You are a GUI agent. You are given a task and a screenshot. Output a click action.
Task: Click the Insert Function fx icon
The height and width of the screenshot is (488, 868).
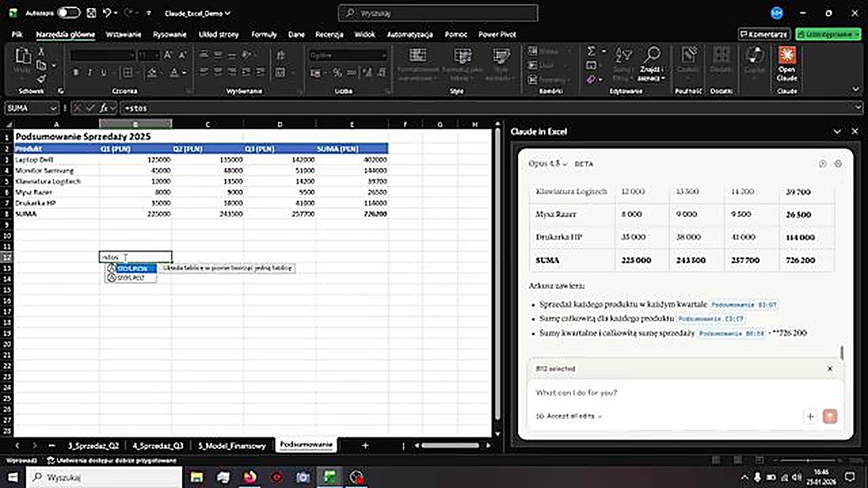tap(104, 108)
